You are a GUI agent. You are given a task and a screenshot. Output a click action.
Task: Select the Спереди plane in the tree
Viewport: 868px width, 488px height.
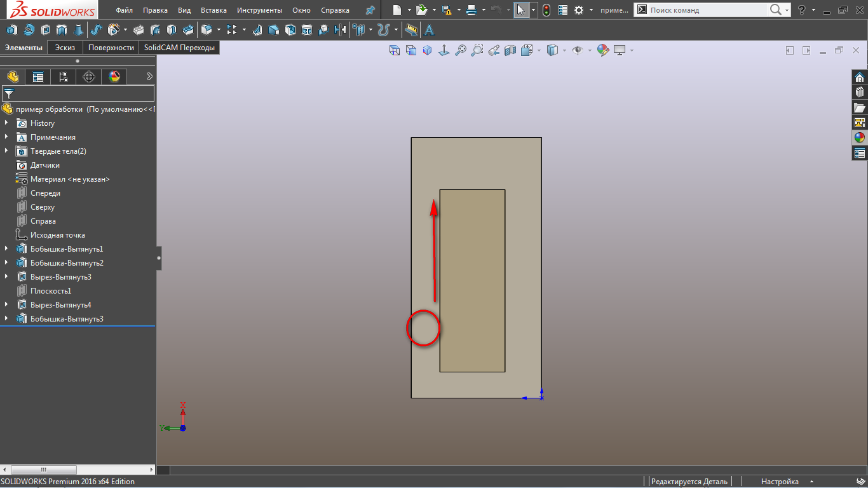pos(45,193)
